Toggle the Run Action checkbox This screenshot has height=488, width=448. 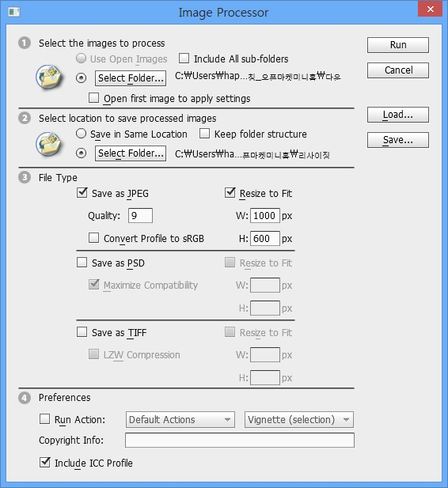point(44,419)
